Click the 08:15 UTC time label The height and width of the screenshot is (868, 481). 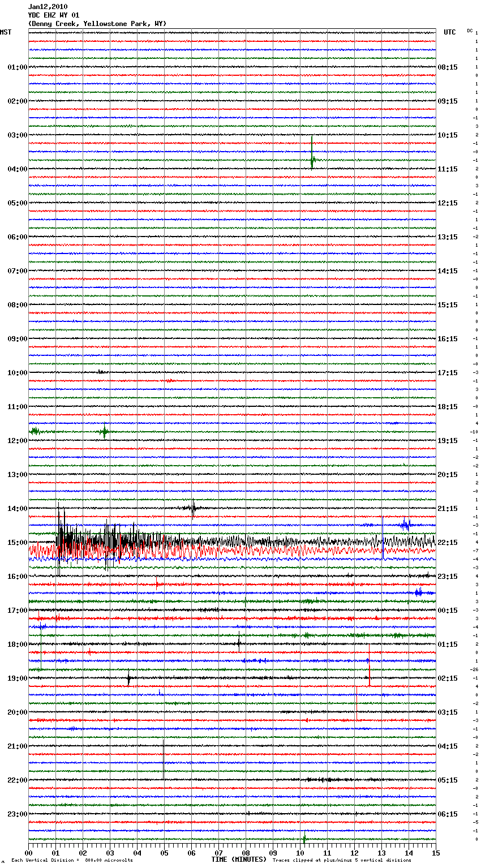tap(448, 67)
